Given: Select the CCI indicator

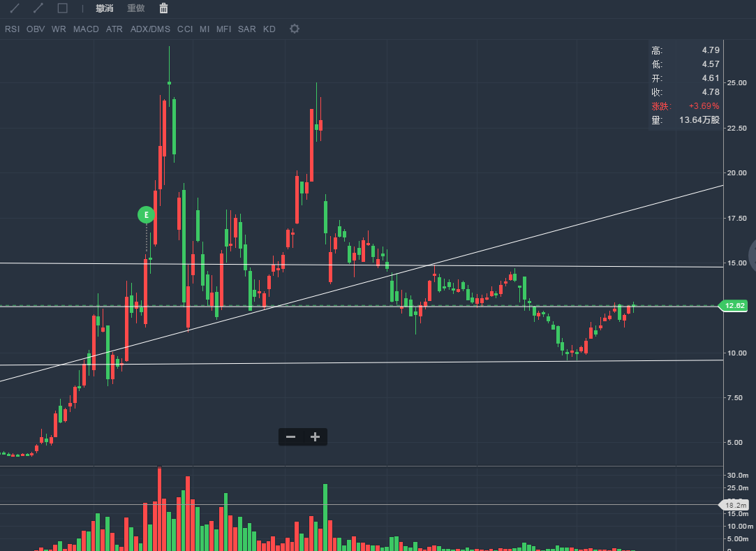Looking at the screenshot, I should point(185,29).
